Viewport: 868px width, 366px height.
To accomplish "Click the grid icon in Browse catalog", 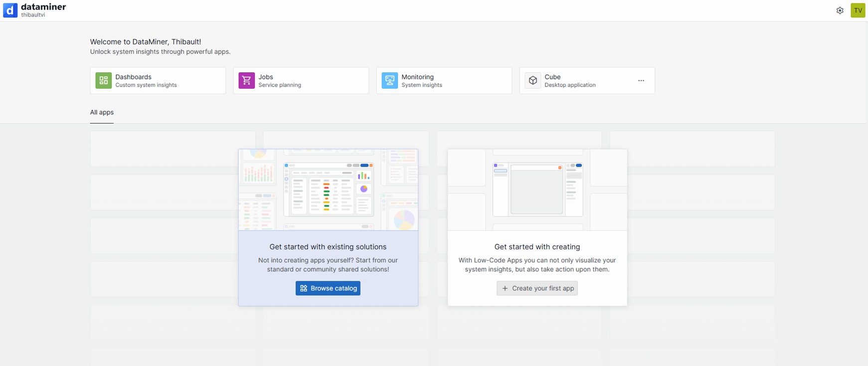I will [x=304, y=288].
